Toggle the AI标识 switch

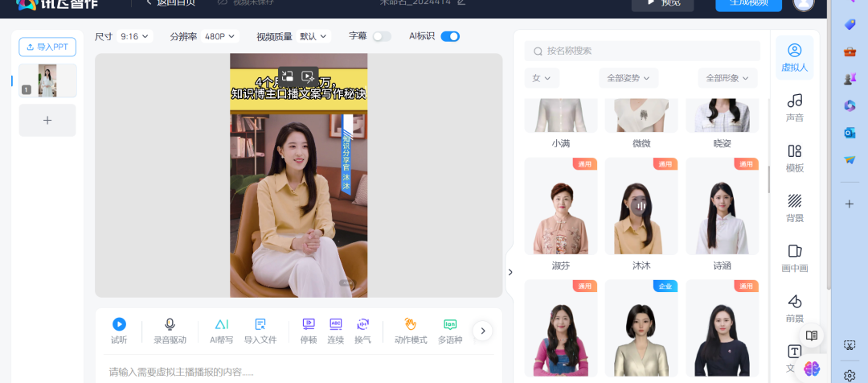pos(450,36)
